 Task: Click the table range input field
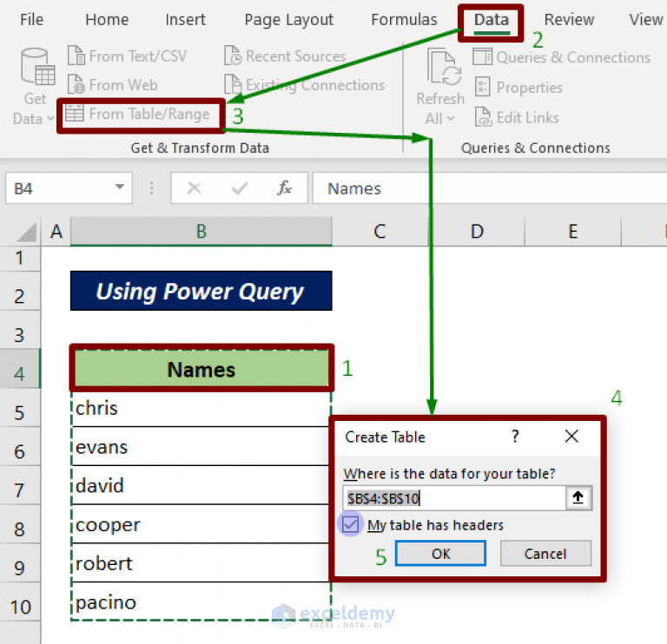(454, 497)
